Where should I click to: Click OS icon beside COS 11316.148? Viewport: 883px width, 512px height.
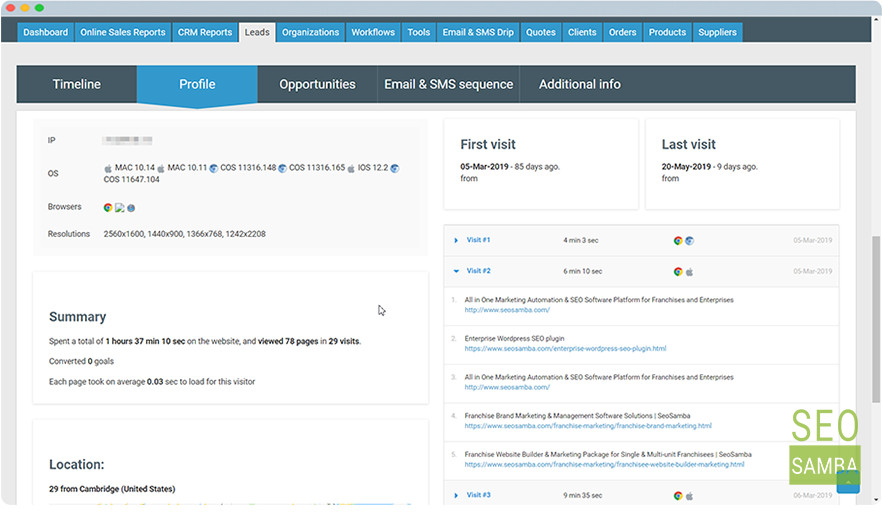pos(213,168)
